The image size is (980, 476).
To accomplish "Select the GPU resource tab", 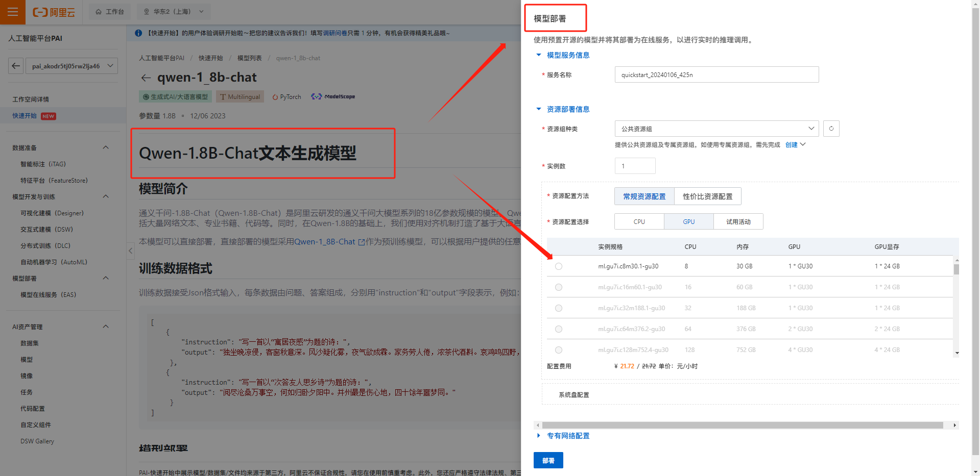I will (x=689, y=221).
